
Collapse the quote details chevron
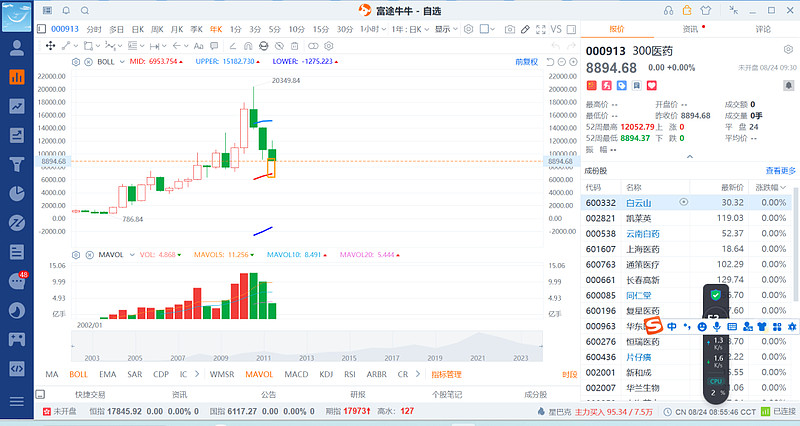(x=690, y=157)
